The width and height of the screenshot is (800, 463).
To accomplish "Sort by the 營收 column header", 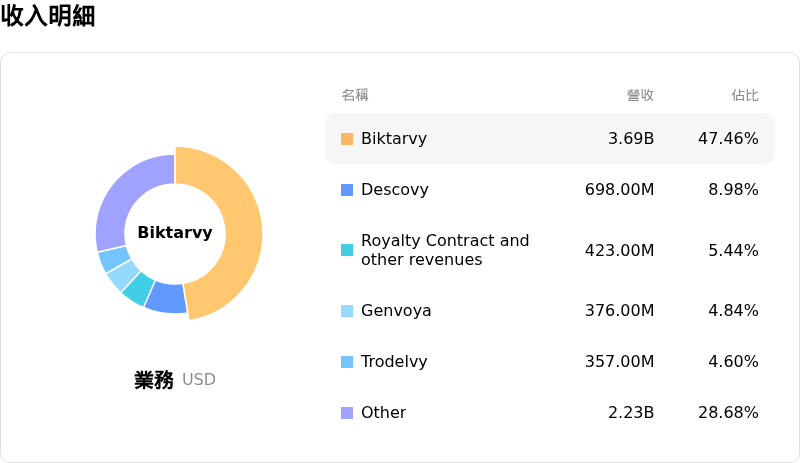I will 640,95.
